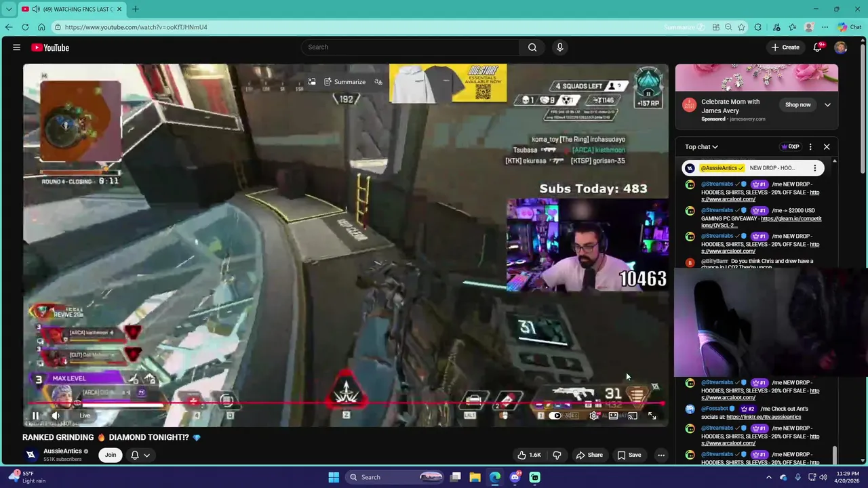Open Copilot Chat in the browser
The width and height of the screenshot is (868, 488).
coord(851,27)
